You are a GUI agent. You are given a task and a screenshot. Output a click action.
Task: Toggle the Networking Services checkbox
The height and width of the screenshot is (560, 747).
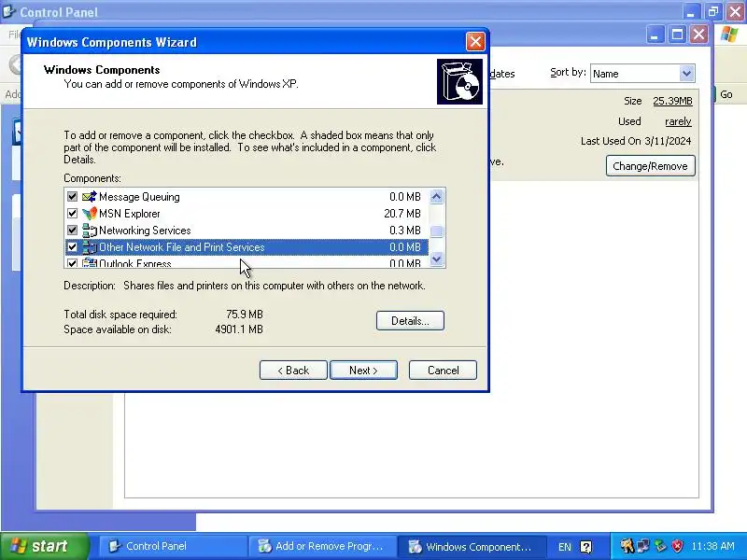[x=73, y=230]
